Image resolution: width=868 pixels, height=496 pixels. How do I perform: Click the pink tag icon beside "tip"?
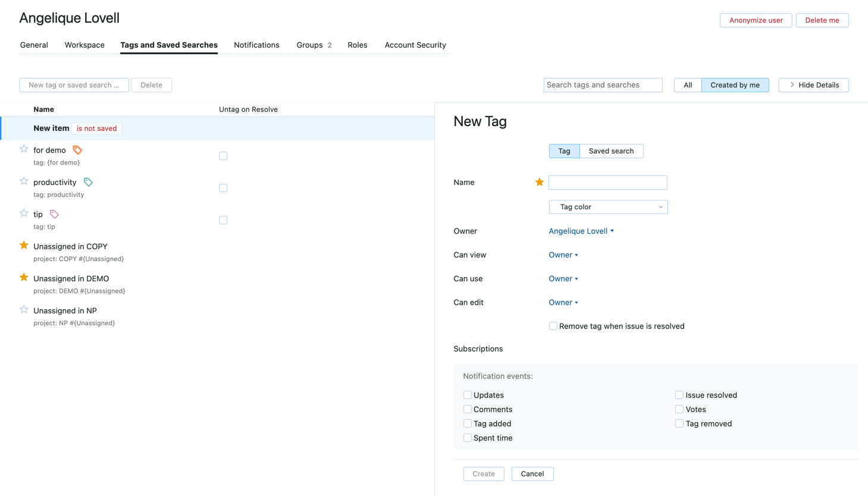click(54, 214)
